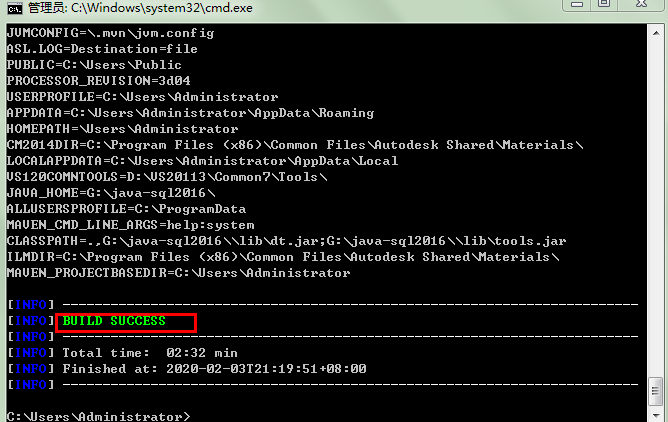Click the APPDATA Roaming line

(190, 113)
